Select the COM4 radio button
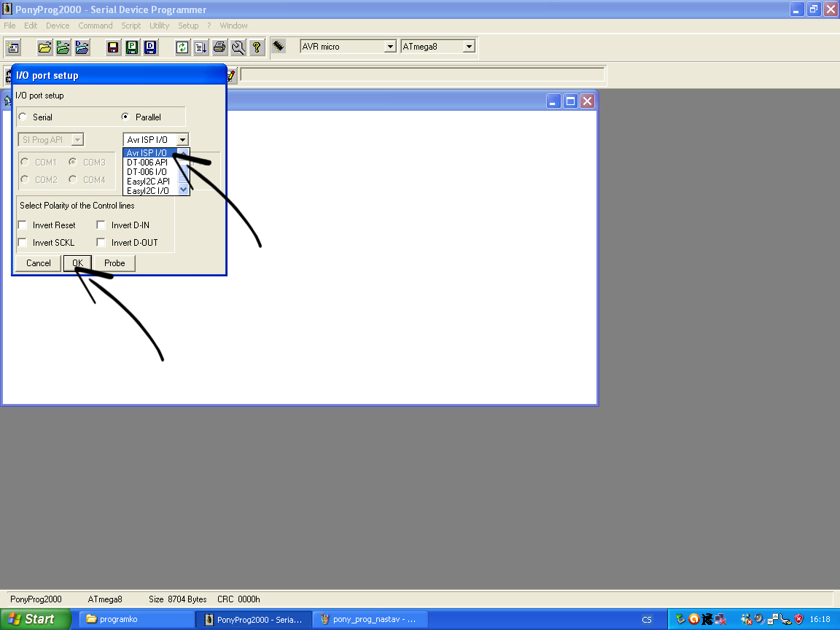Viewport: 840px width, 630px height. pyautogui.click(x=73, y=179)
